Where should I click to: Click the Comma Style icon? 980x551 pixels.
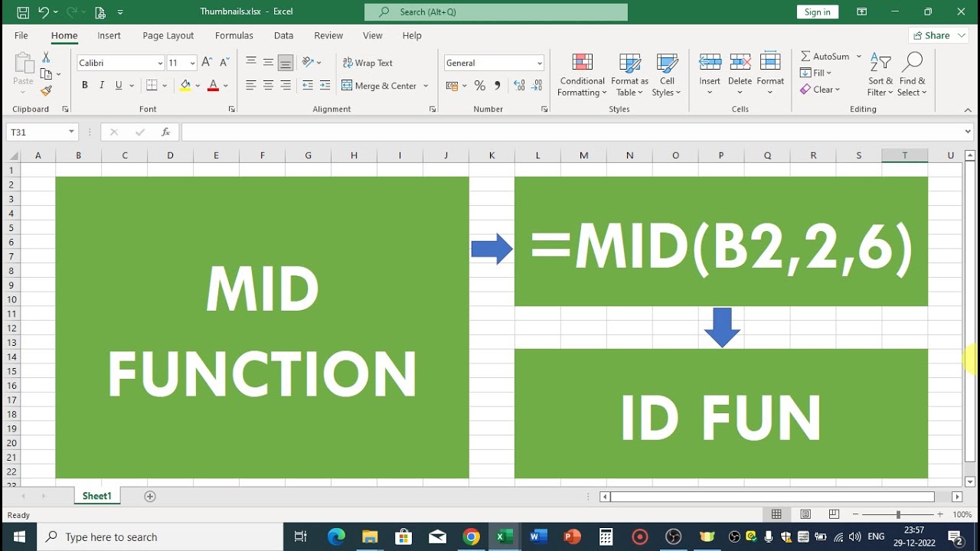click(498, 86)
